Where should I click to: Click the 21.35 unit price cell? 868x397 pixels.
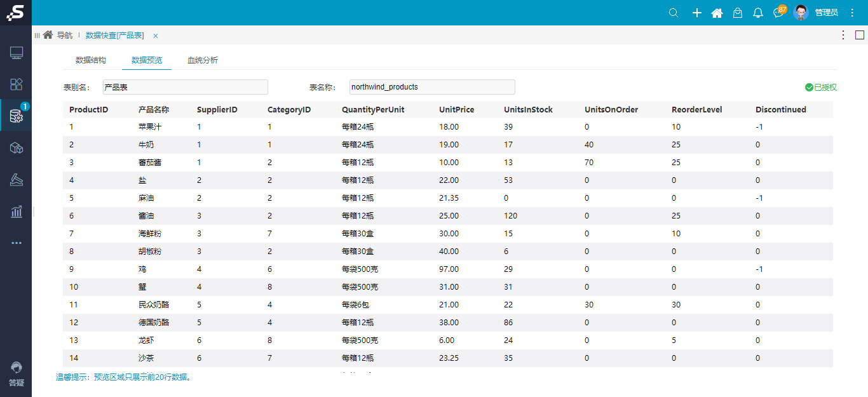pyautogui.click(x=449, y=198)
